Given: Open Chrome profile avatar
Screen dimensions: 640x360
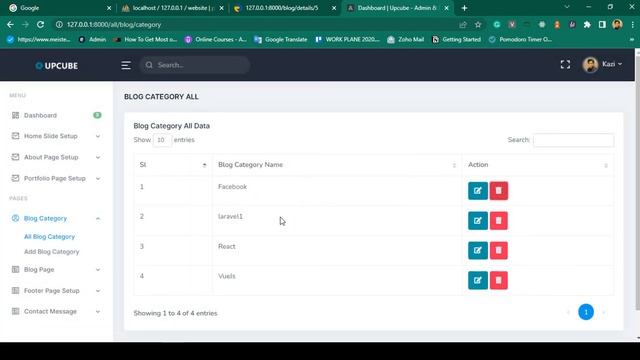Looking at the screenshot, I should (617, 24).
